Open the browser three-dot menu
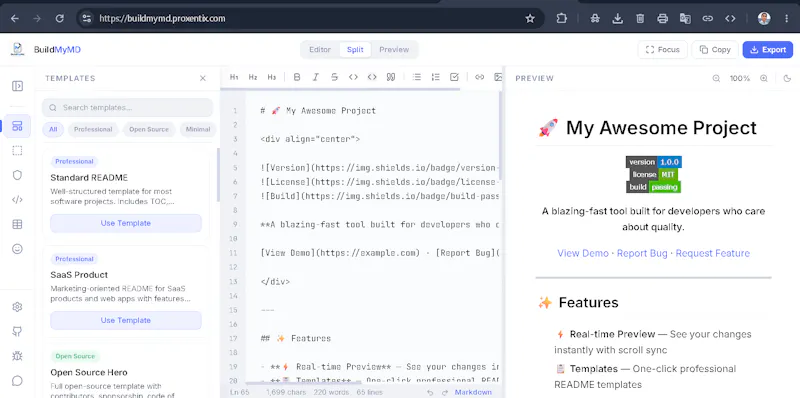 [x=786, y=18]
